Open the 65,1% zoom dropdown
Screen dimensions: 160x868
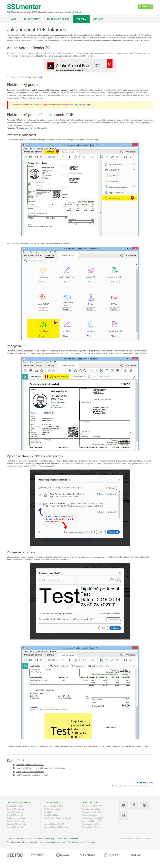(93, 157)
